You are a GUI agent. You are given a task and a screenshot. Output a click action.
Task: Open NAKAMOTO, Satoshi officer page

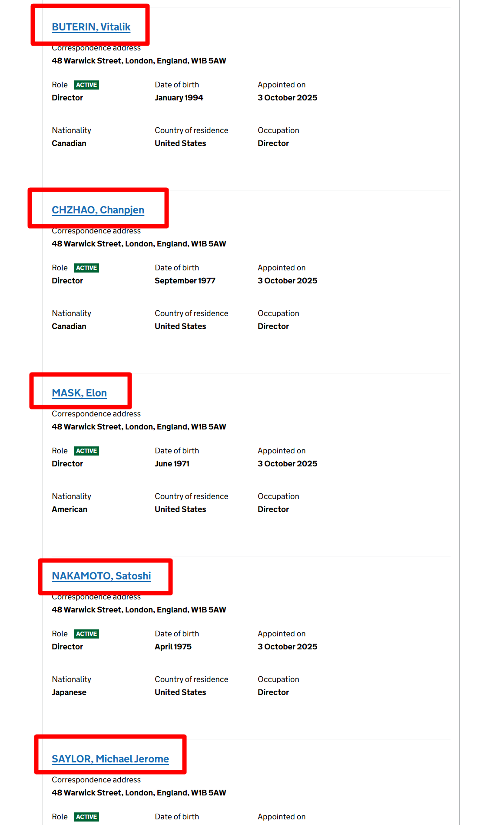(x=101, y=576)
